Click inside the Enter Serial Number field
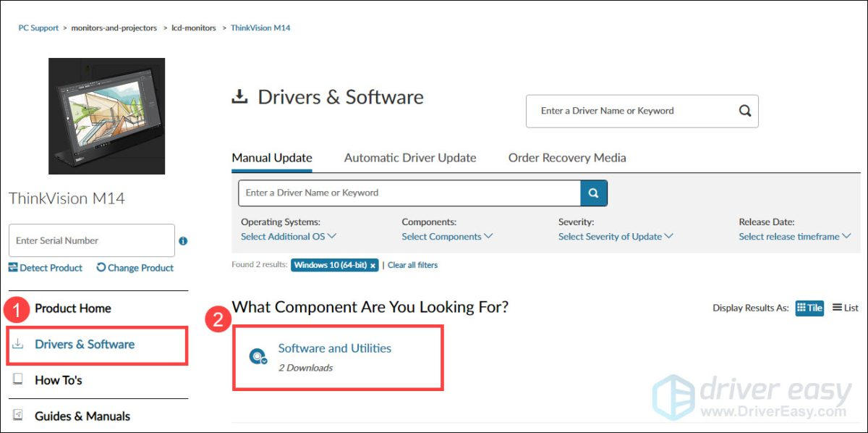The image size is (868, 433). click(x=91, y=240)
